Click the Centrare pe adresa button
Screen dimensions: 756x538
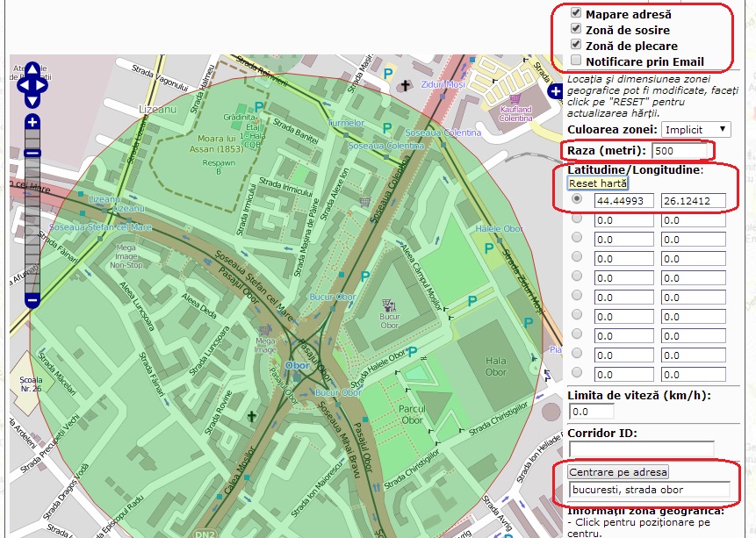click(619, 472)
